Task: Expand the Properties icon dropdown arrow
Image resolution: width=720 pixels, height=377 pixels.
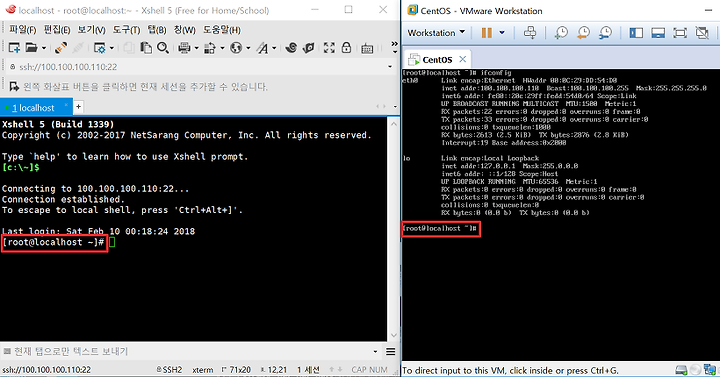Action: click(x=112, y=48)
